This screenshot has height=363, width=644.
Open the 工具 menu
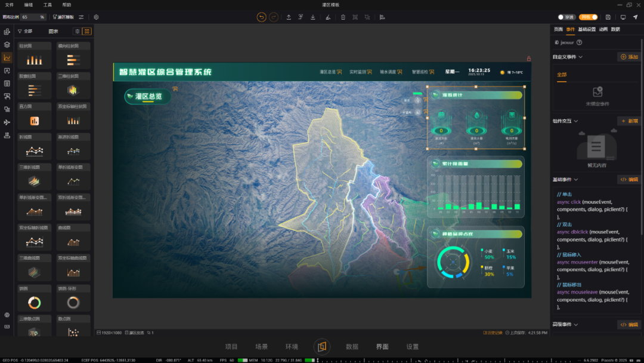coord(48,5)
